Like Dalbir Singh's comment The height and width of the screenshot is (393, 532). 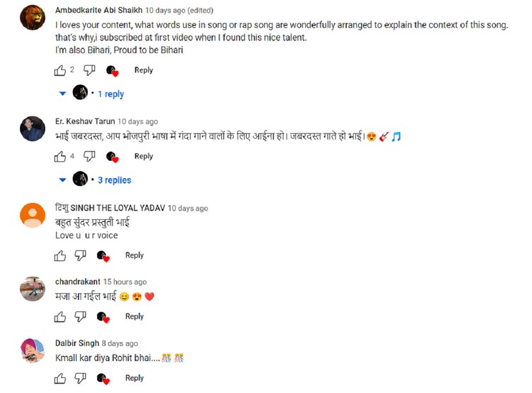[x=60, y=378]
